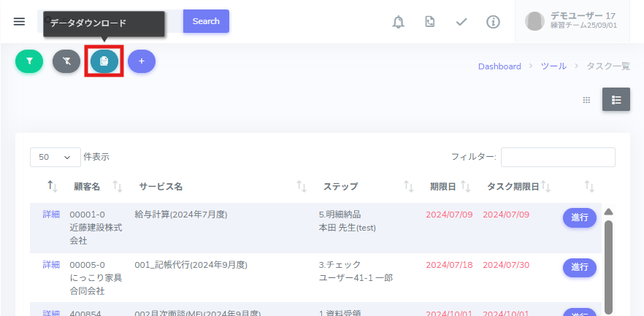Open the hamburger navigation menu
Screen dimensions: 644x316
[19, 21]
